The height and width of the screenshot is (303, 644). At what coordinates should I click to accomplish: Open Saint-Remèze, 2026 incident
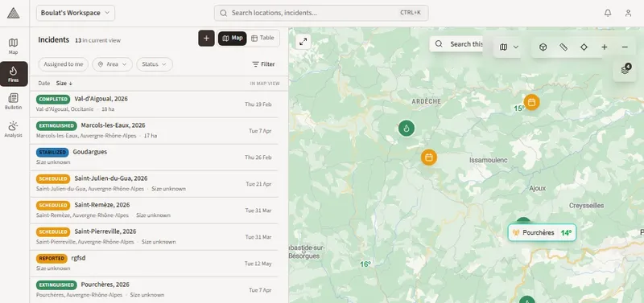point(154,211)
